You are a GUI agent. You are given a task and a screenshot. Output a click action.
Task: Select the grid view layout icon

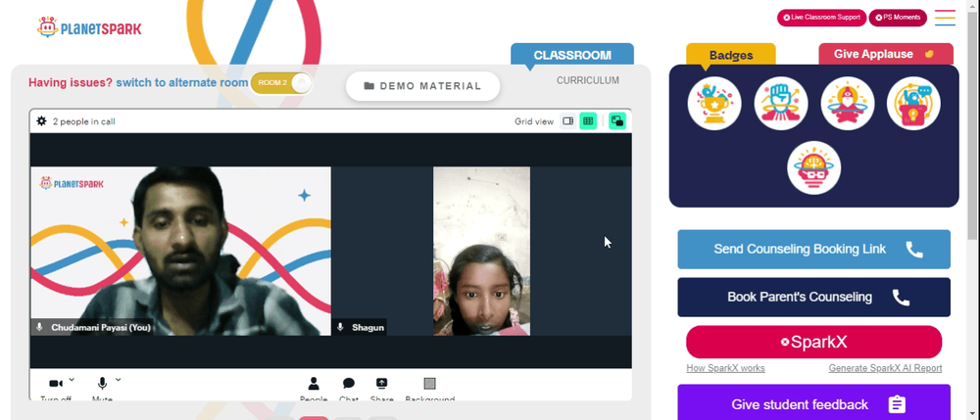point(587,121)
